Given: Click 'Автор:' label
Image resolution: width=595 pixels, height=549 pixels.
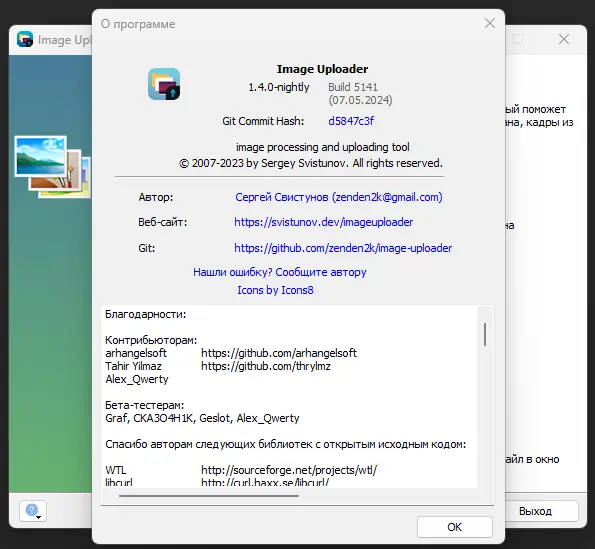Looking at the screenshot, I should pos(156,197).
